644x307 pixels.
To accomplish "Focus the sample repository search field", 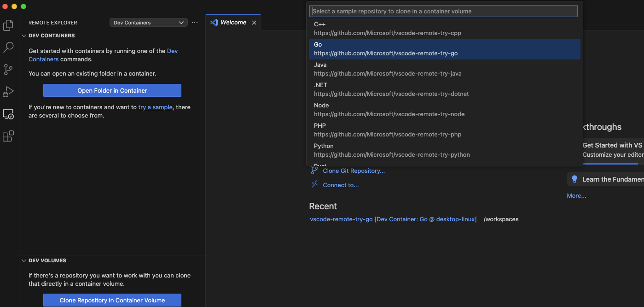I will (x=444, y=11).
